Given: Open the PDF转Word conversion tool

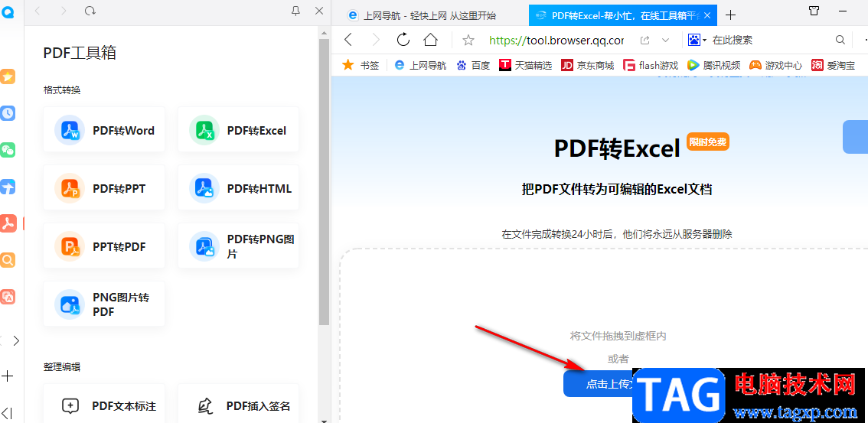Looking at the screenshot, I should pos(104,130).
